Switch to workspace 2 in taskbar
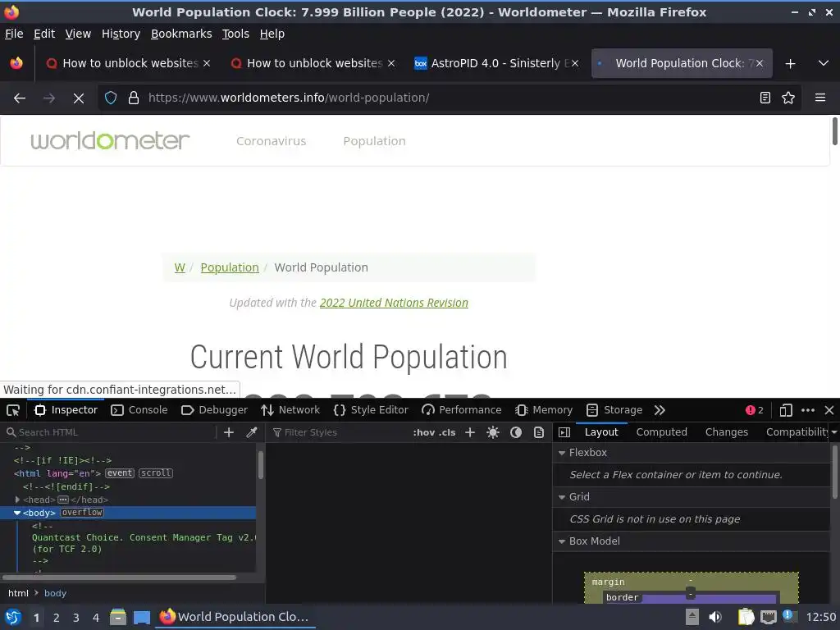Viewport: 840px width, 630px height. [x=56, y=618]
